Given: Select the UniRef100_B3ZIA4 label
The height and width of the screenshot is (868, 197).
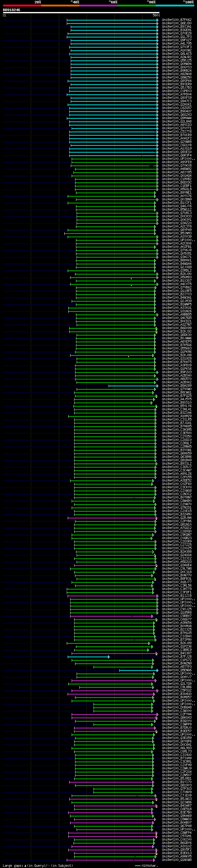Looking at the screenshot, I should 177,413.
